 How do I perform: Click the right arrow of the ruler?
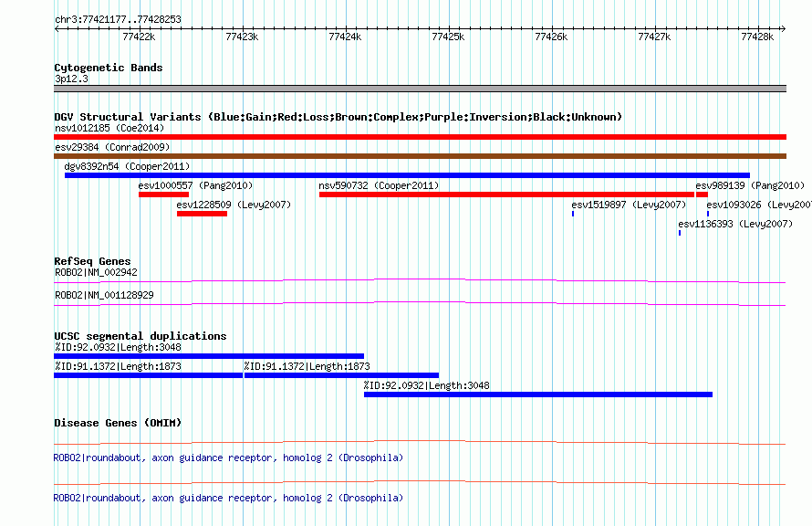tap(784, 28)
